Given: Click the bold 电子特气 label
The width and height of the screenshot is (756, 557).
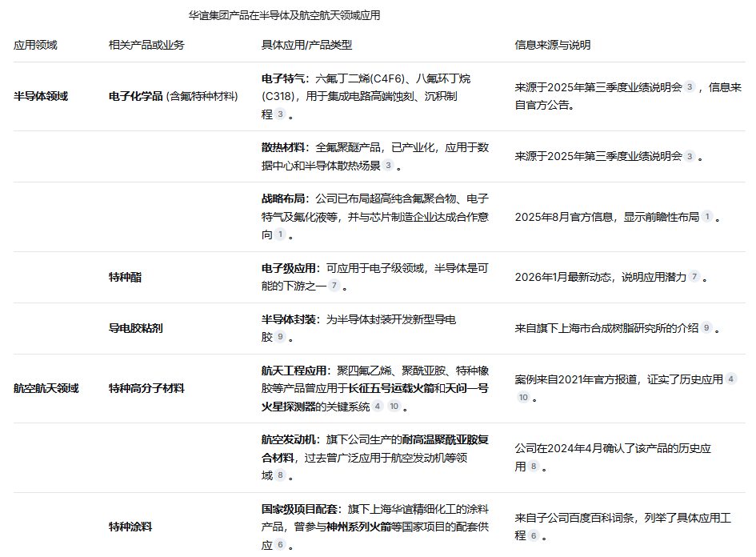Looking at the screenshot, I should click(x=283, y=78).
